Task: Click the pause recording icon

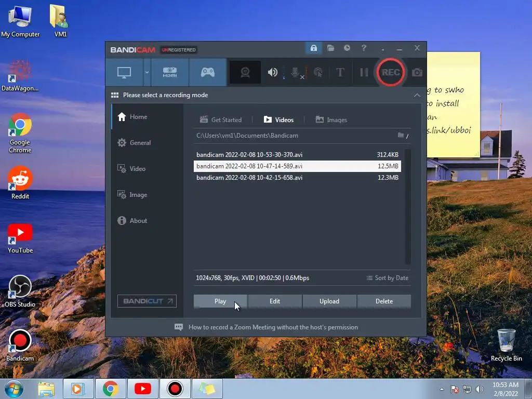Action: coord(364,72)
